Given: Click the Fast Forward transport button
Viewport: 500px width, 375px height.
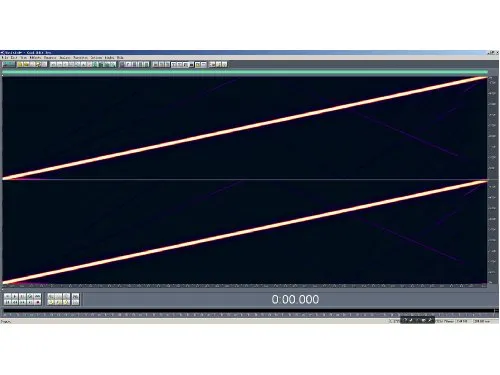Looking at the screenshot, I should click(x=22, y=302).
